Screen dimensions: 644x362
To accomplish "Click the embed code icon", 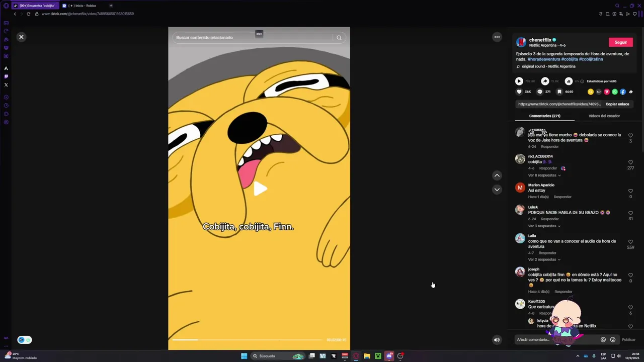I will point(599,92).
